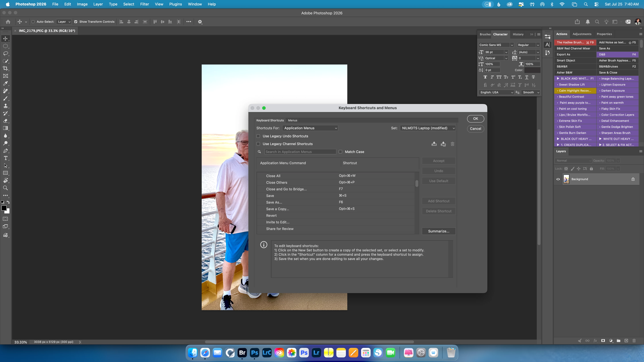Switch to the History panel tab
The width and height of the screenshot is (644, 362).
tap(518, 34)
